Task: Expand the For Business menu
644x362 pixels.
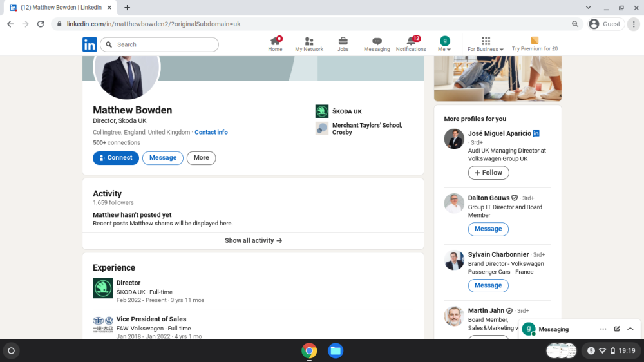Action: [x=486, y=44]
